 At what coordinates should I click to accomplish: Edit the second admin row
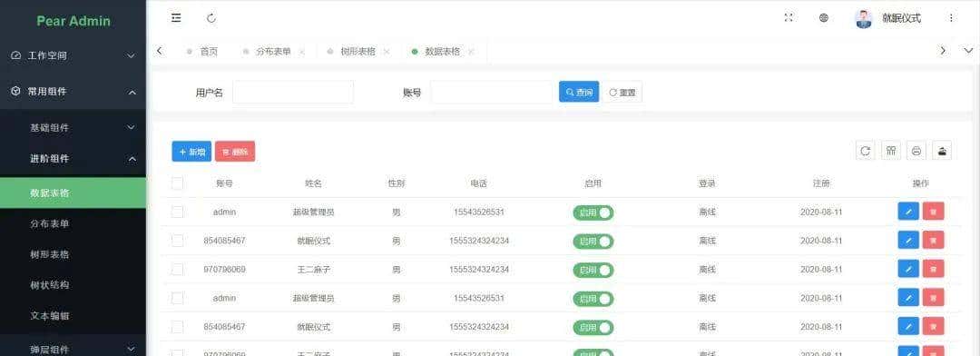tap(908, 298)
